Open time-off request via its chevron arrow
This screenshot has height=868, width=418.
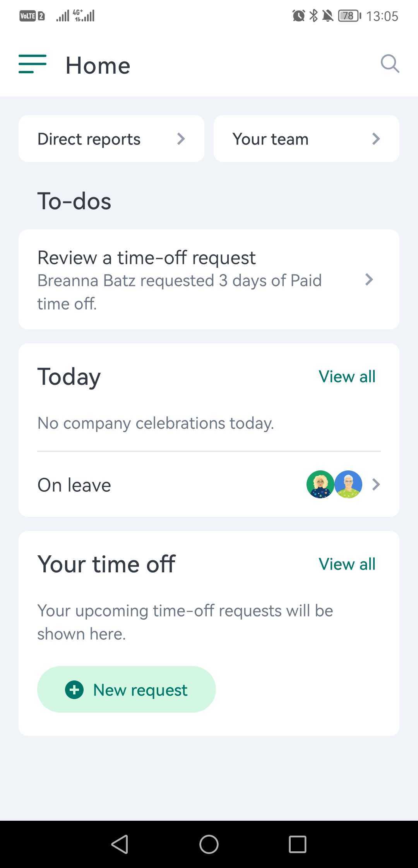tap(369, 279)
